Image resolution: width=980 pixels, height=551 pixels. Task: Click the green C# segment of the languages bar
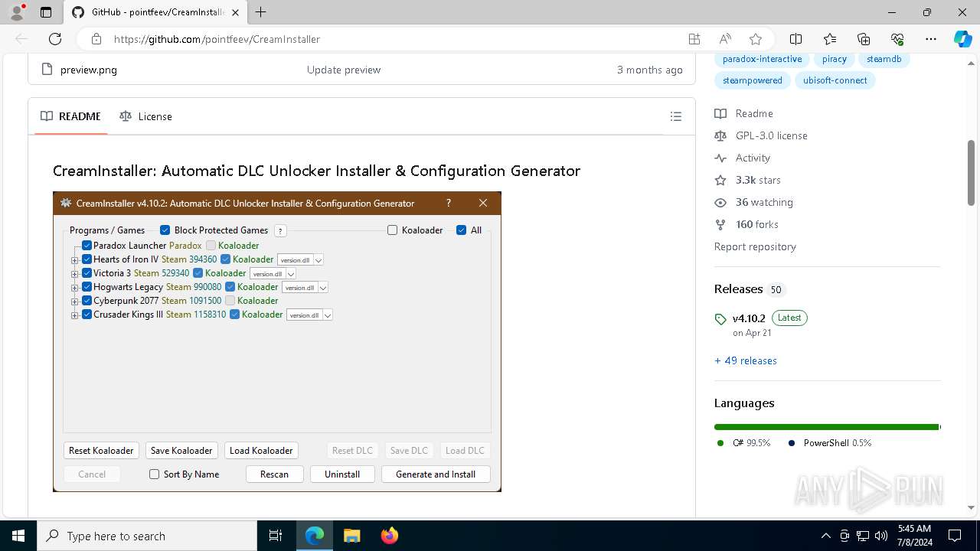pos(826,427)
